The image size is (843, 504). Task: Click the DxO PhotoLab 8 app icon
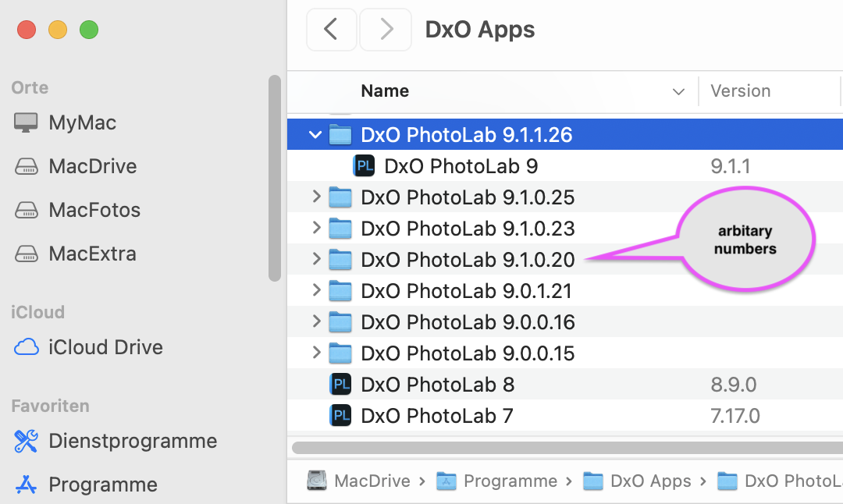coord(341,385)
